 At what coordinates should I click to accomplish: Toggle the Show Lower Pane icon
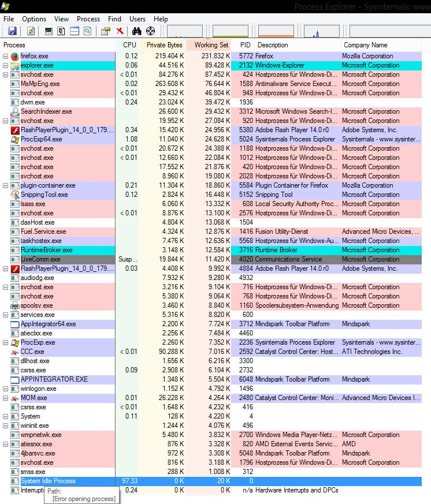[75, 31]
